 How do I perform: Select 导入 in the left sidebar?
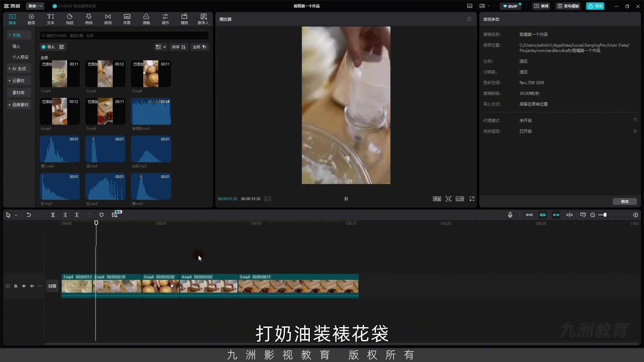[16, 46]
